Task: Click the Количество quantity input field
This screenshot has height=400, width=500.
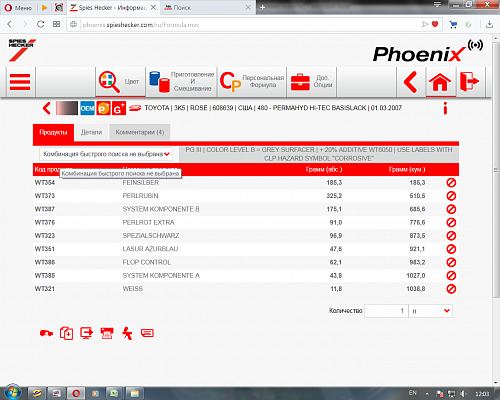Action: point(386,311)
